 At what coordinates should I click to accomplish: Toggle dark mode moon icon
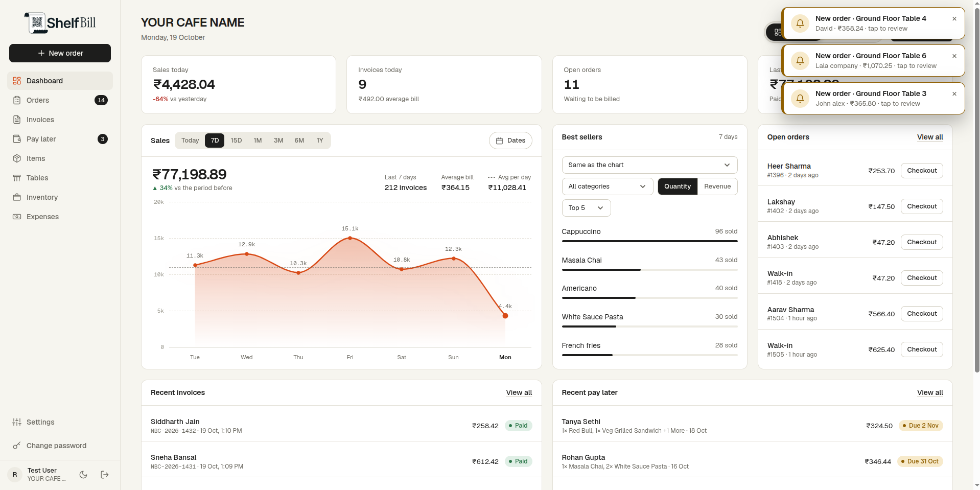83,475
